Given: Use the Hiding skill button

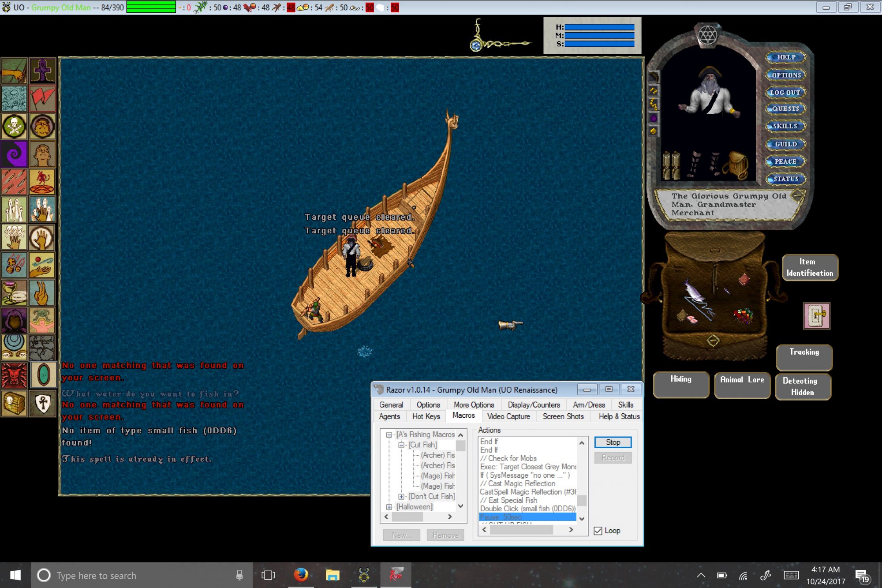Looking at the screenshot, I should point(681,385).
